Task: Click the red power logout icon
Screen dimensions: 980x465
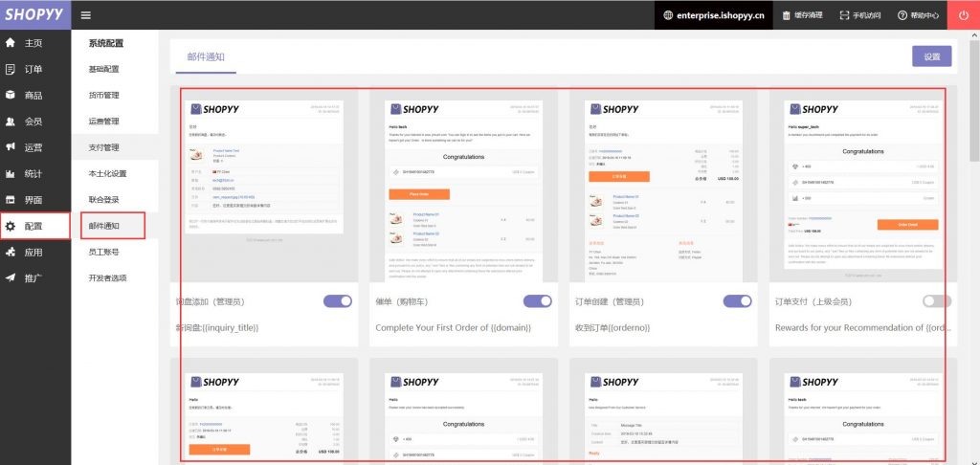Action: (963, 15)
